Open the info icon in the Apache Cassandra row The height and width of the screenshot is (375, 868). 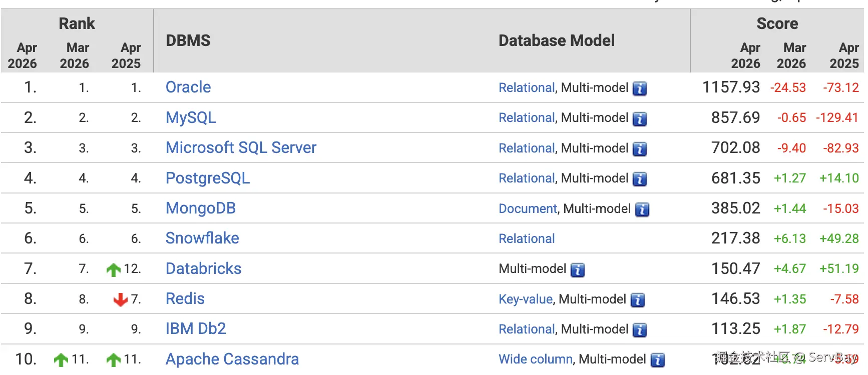(658, 360)
